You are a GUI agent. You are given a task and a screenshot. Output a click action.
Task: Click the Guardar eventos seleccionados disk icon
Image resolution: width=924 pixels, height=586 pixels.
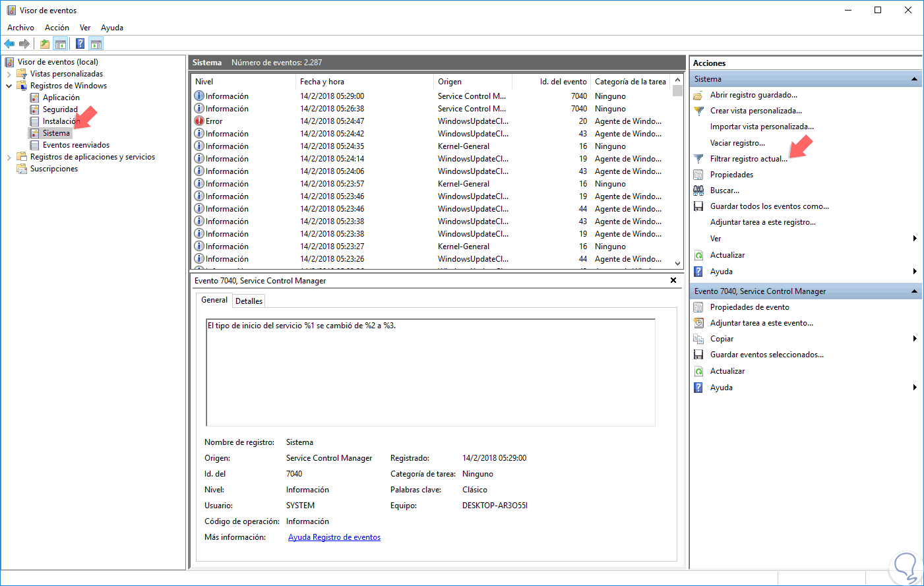698,355
